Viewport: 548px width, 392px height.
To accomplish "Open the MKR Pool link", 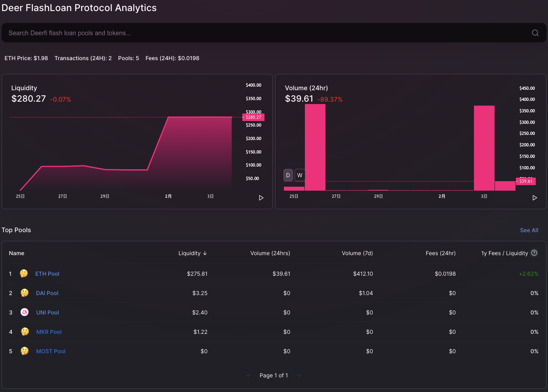I will (49, 332).
